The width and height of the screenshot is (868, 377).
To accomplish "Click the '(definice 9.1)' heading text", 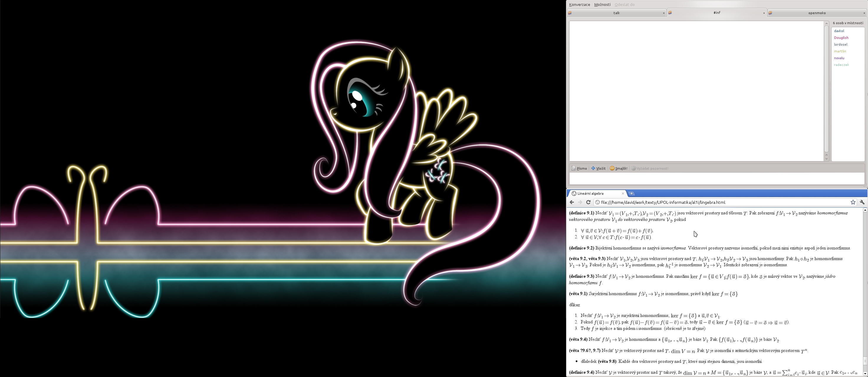I will pyautogui.click(x=582, y=213).
